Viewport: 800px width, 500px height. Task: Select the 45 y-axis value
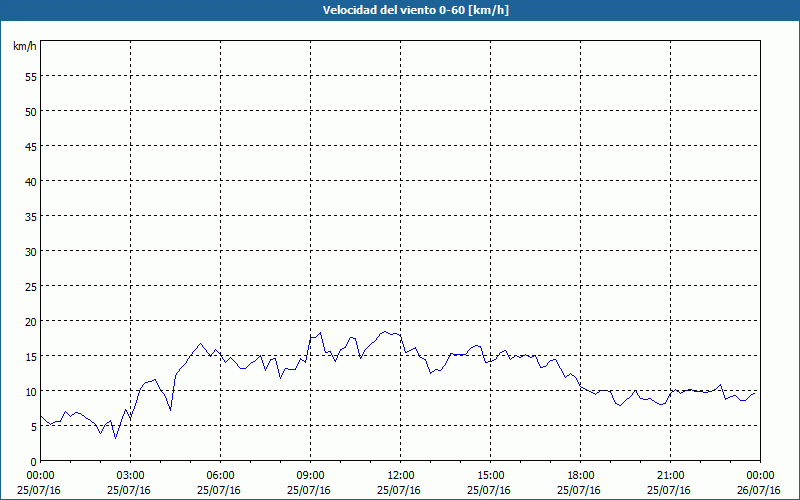pyautogui.click(x=31, y=146)
